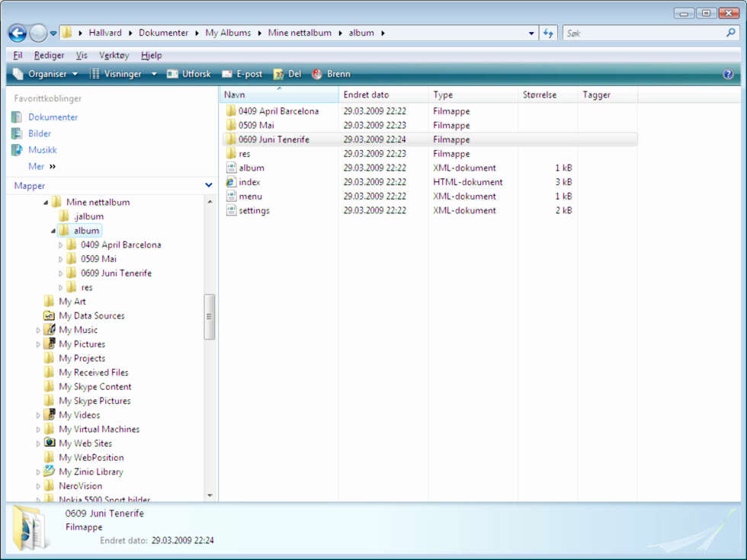This screenshot has height=560, width=747.
Task: Open the Fil menu
Action: [18, 55]
